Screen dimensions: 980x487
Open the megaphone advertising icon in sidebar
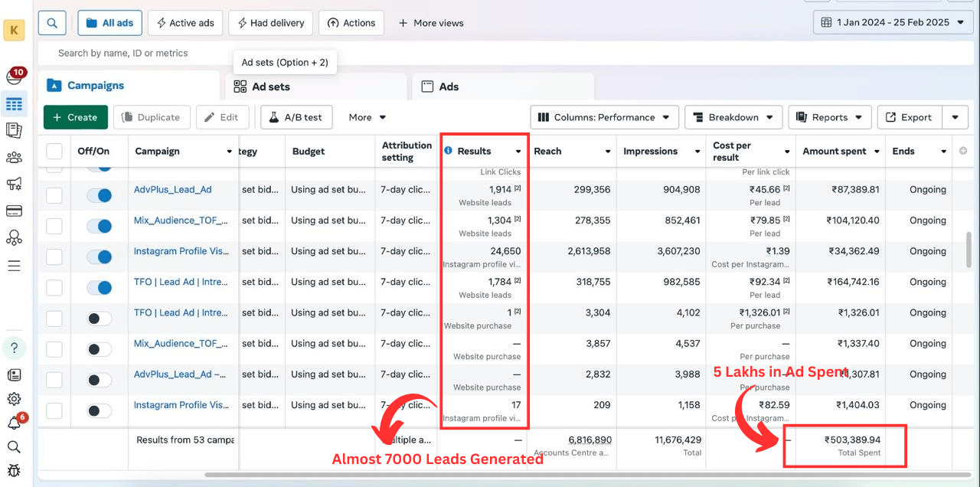(x=14, y=184)
